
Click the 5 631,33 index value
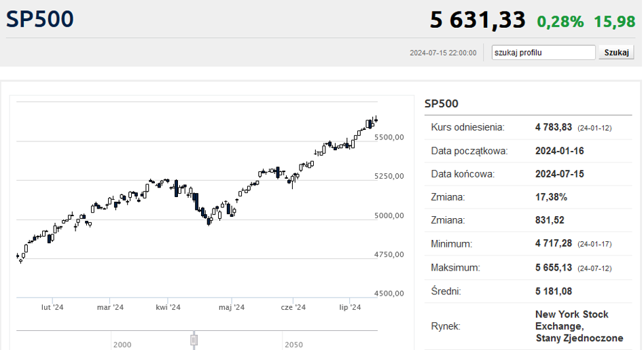pyautogui.click(x=478, y=20)
